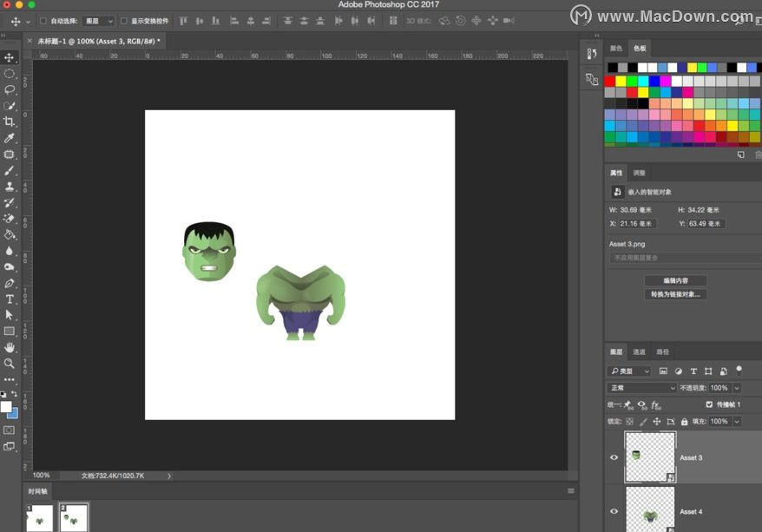Viewport: 762px width, 532px height.
Task: Click the lock all padlock icon
Action: (684, 422)
